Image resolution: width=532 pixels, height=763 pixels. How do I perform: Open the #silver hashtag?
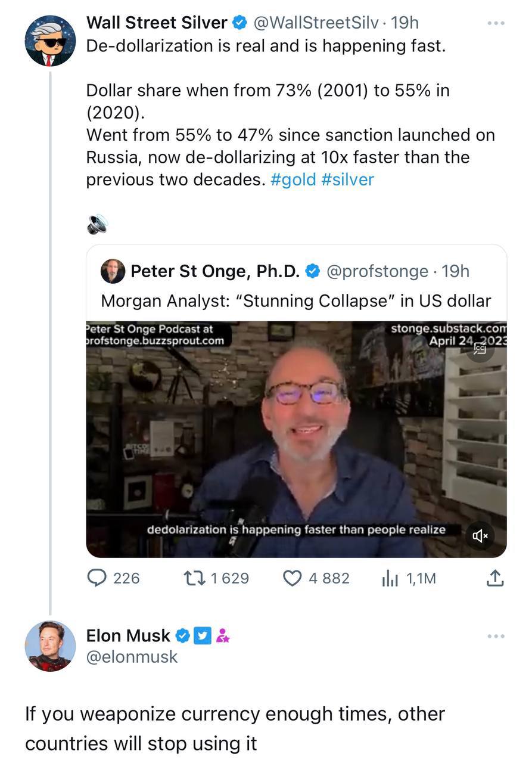pos(347,180)
